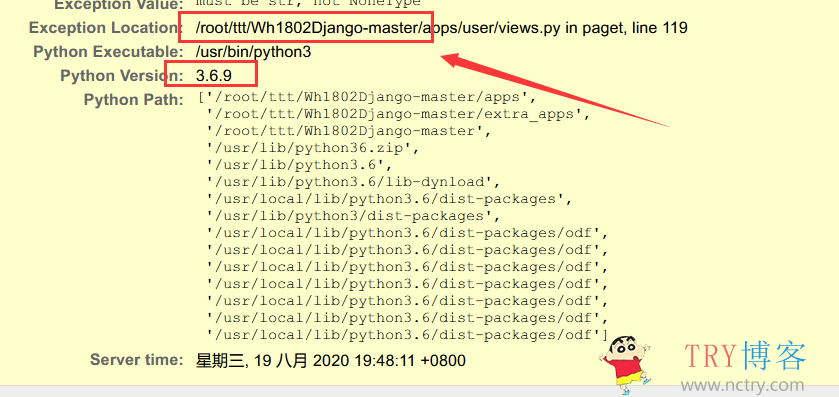Select the /usr/local/lib/python3.6/dist-packages' line without odf
The width and height of the screenshot is (839, 397).
pyautogui.click(x=390, y=199)
